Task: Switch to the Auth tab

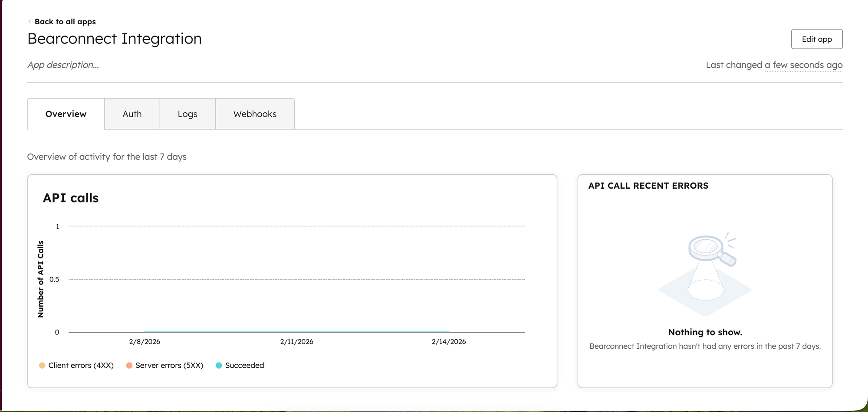Action: (132, 114)
